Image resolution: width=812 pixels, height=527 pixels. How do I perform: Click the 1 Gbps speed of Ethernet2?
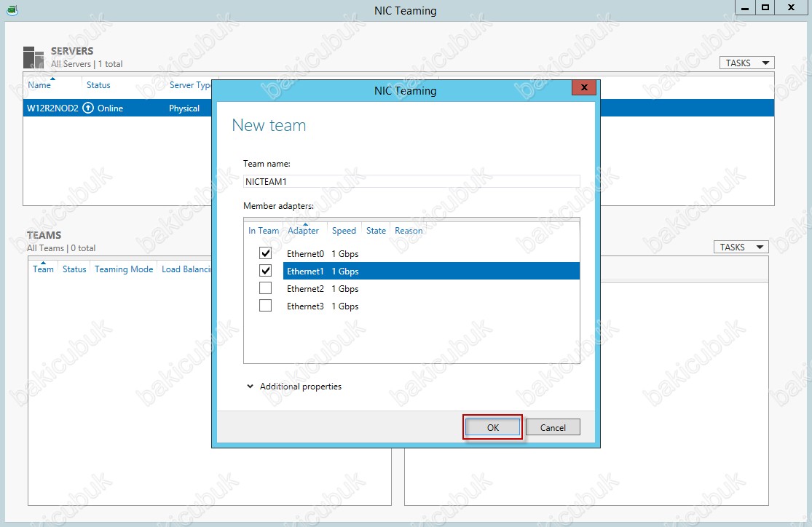345,288
